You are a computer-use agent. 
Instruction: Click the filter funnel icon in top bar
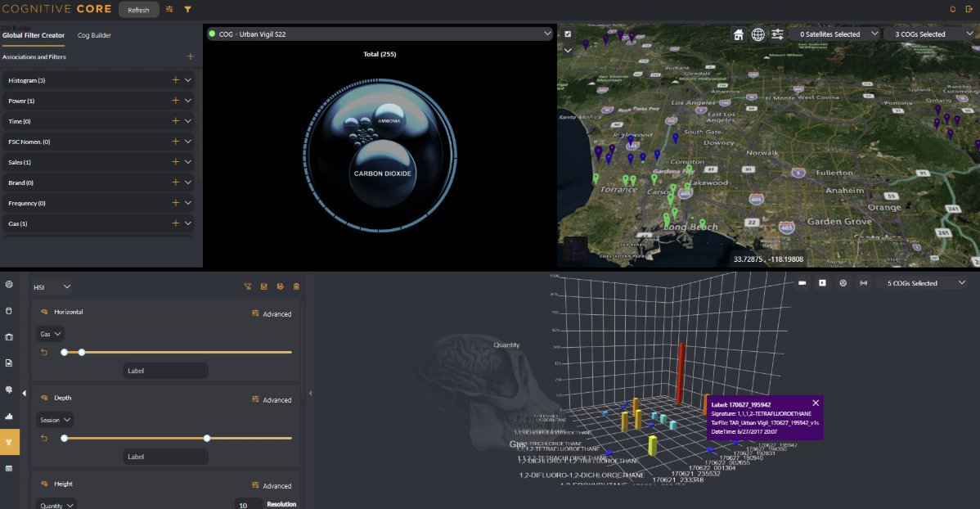pyautogui.click(x=187, y=9)
